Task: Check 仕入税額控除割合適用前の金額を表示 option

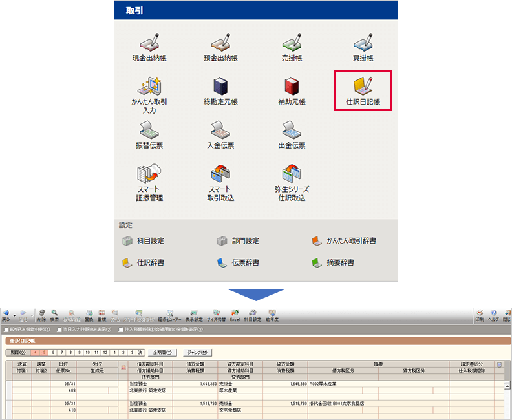Action: [121, 330]
